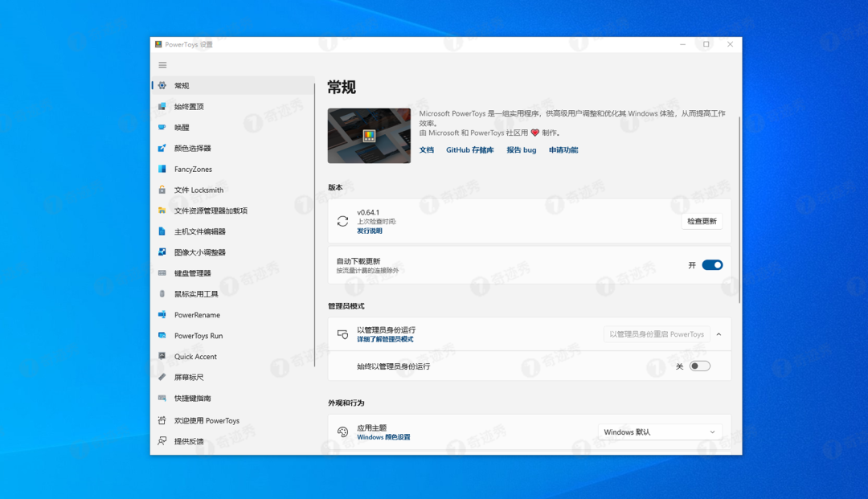Enable the 始终以管理员身份运行 toggle
This screenshot has width=868, height=499.
700,366
